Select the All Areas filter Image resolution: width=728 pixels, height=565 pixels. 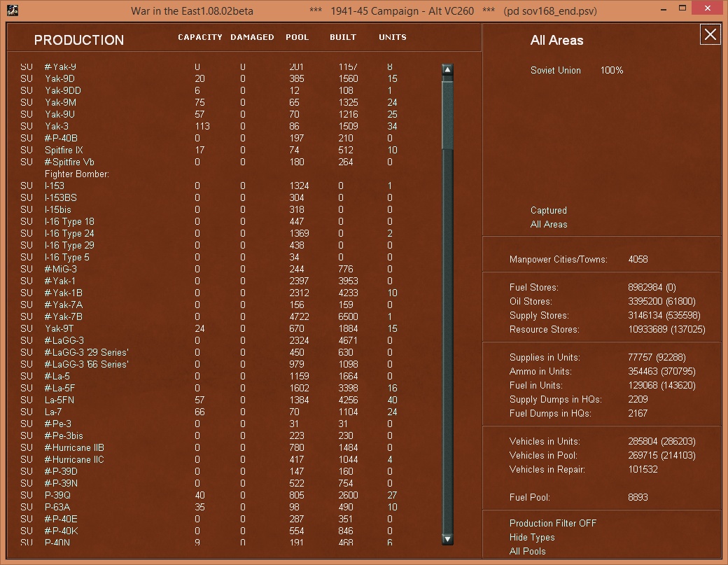[547, 225]
